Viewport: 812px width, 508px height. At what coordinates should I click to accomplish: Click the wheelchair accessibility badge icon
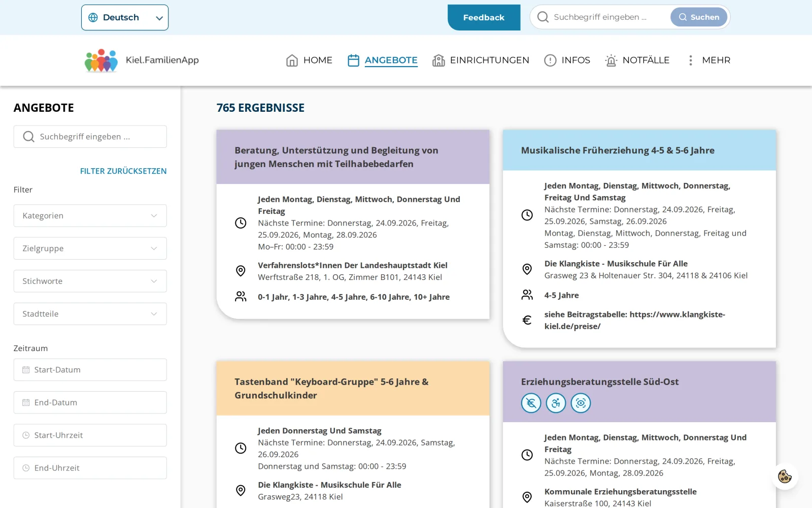coord(556,403)
